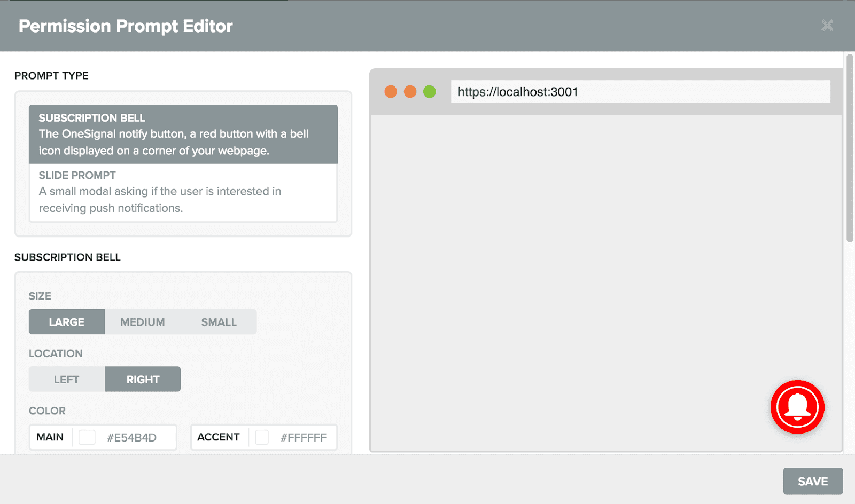Viewport: 855px width, 504px height.
Task: Open the Accent color swatch picker
Action: point(262,437)
